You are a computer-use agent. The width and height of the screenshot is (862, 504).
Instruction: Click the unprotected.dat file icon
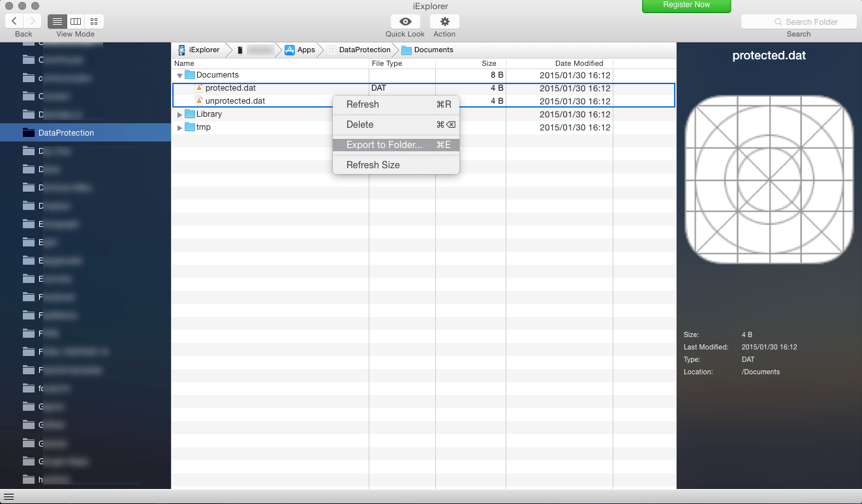(200, 101)
